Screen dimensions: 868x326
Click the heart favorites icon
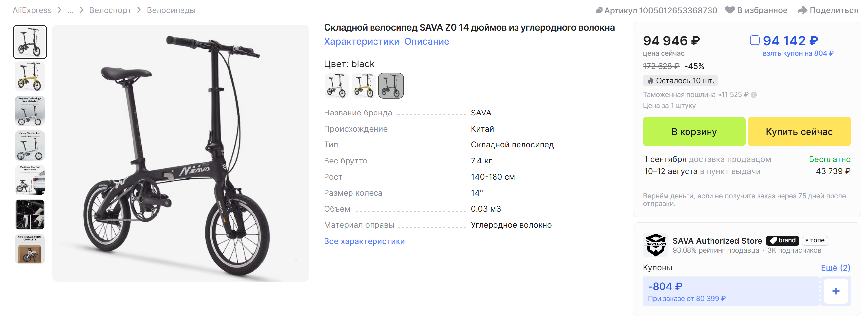(730, 10)
